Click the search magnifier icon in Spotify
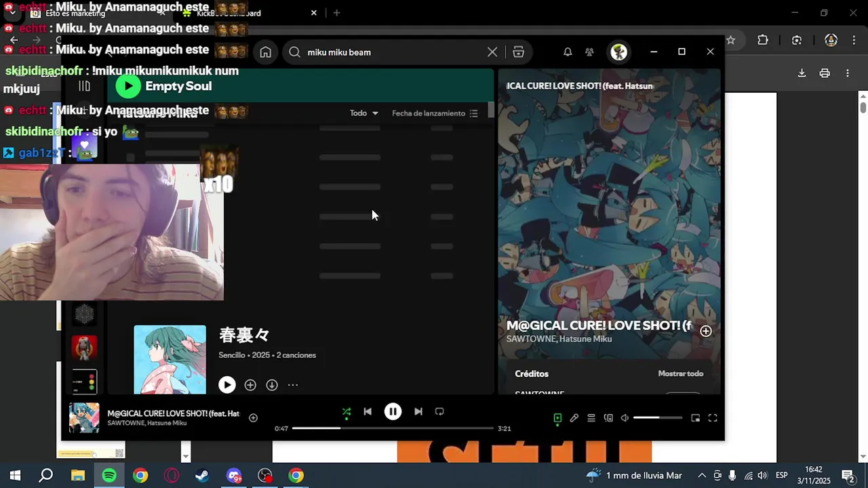 tap(294, 52)
